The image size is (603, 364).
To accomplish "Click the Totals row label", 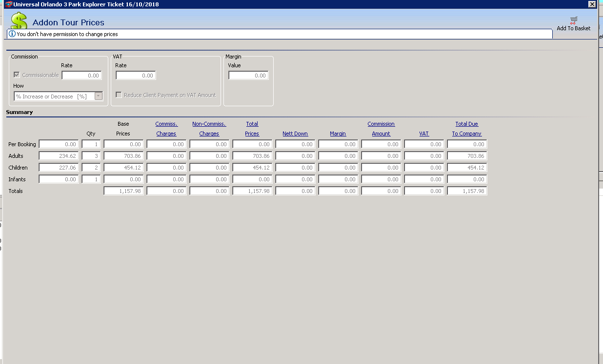I will [16, 191].
